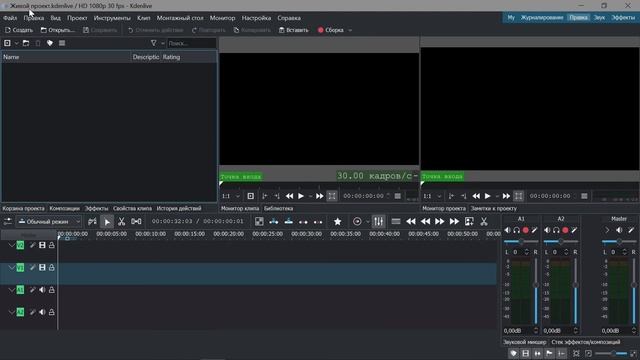Toggle the audio mixer button in timeline toolbar

378,222
